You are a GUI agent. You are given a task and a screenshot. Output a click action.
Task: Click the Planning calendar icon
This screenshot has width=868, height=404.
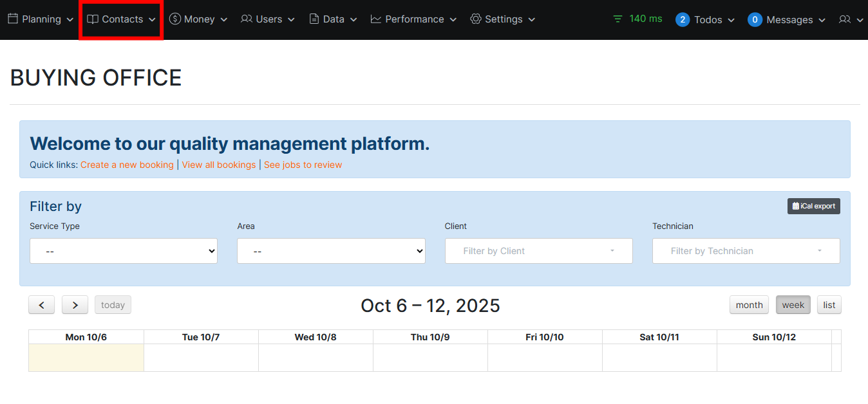(x=13, y=19)
